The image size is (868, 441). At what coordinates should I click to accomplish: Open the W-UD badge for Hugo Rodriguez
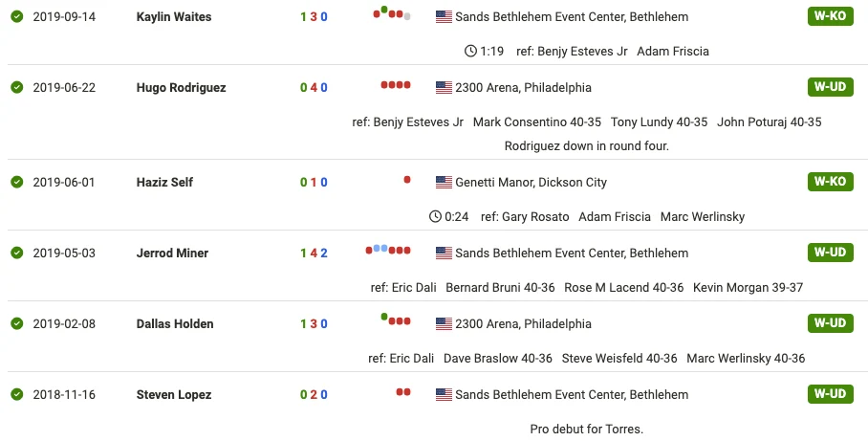(831, 87)
